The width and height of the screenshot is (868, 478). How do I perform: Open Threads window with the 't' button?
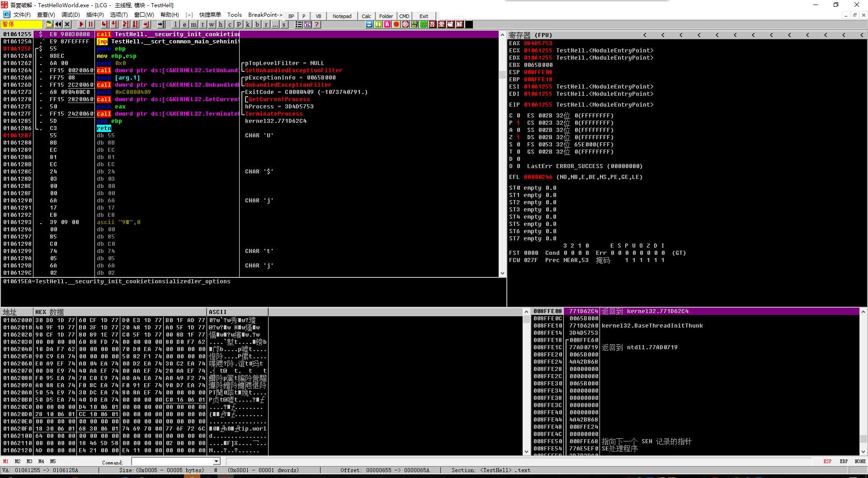tap(203, 24)
